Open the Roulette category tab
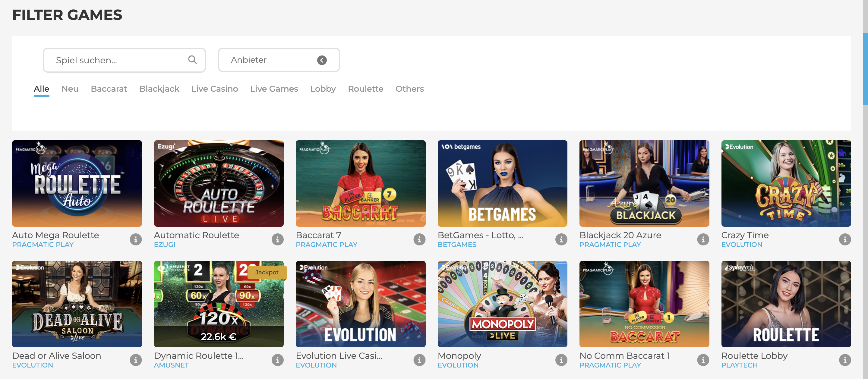The width and height of the screenshot is (868, 379). coord(365,89)
